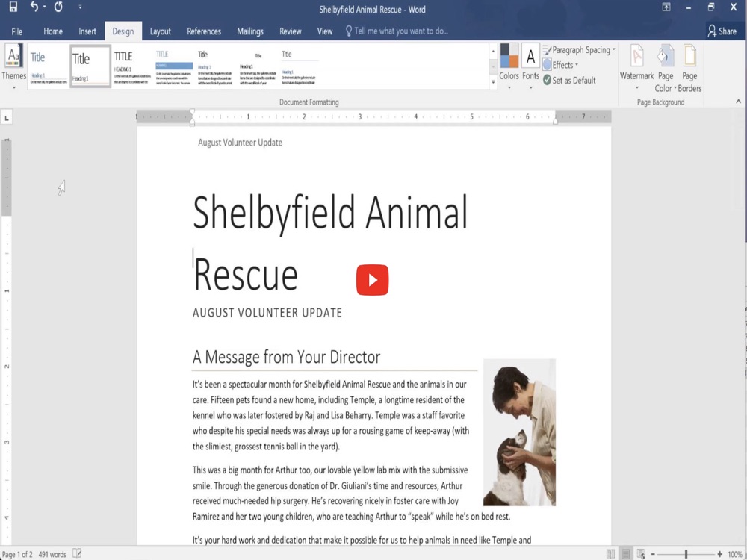This screenshot has width=747, height=560.
Task: Click 'Page 1 of 2' in status bar
Action: [18, 554]
